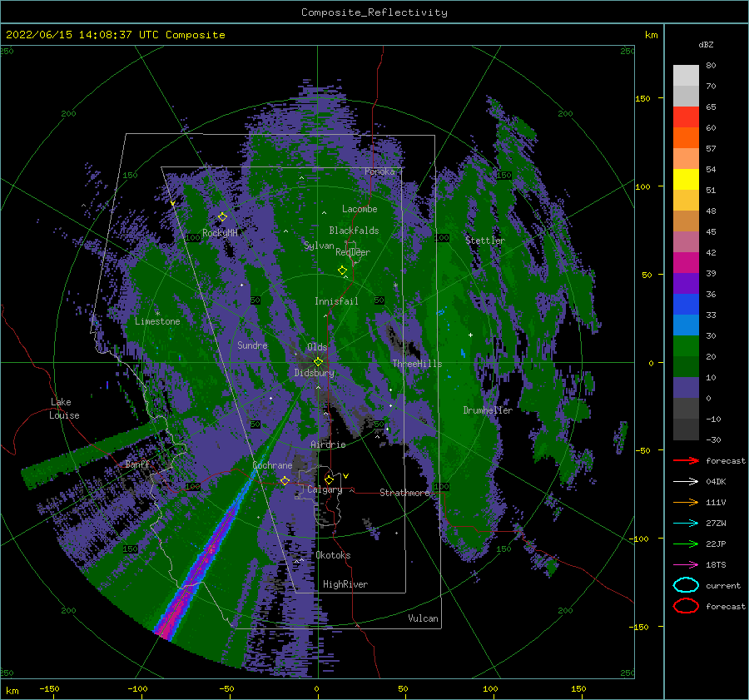Select the red 60-65 dBZ swatch
The width and height of the screenshot is (749, 700).
[686, 117]
